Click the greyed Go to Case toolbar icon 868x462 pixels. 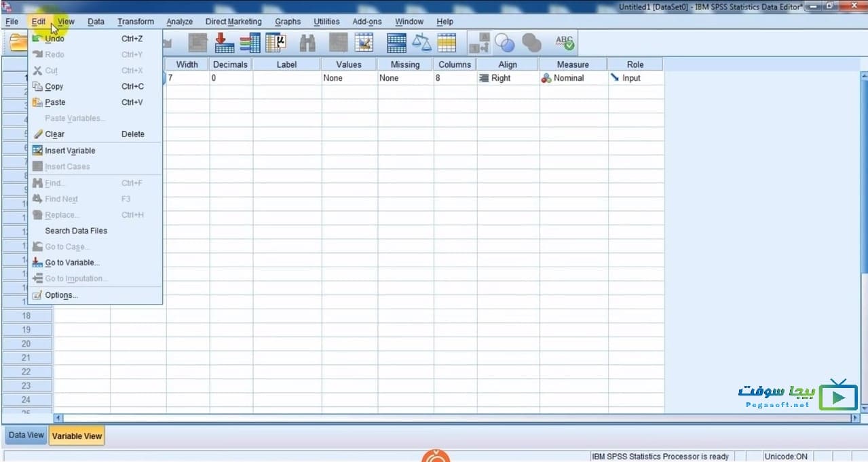pyautogui.click(x=197, y=43)
